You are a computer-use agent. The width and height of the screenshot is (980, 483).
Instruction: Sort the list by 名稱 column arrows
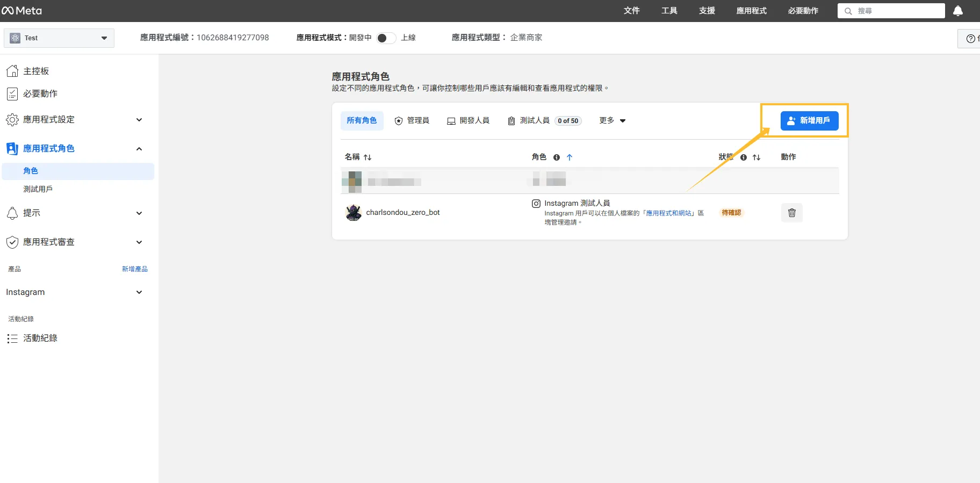pyautogui.click(x=367, y=157)
